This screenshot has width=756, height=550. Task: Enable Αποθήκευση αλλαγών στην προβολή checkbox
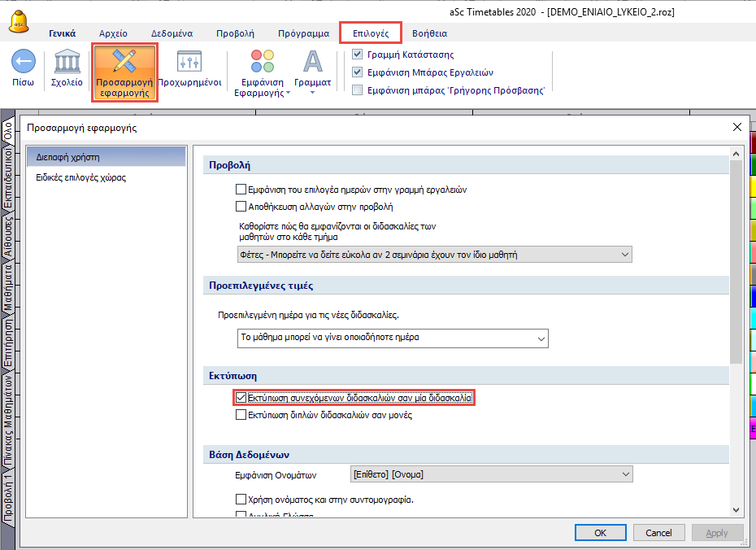pos(241,207)
